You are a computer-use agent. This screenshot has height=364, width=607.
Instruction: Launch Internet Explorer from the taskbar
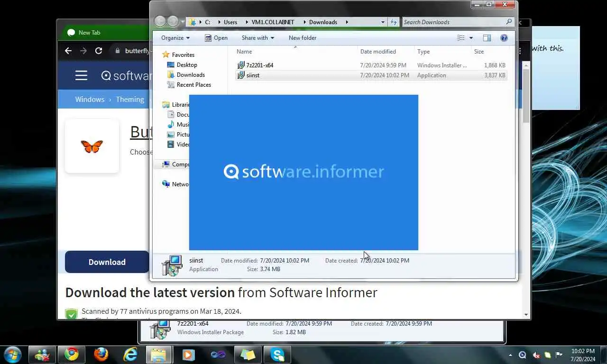click(x=130, y=355)
